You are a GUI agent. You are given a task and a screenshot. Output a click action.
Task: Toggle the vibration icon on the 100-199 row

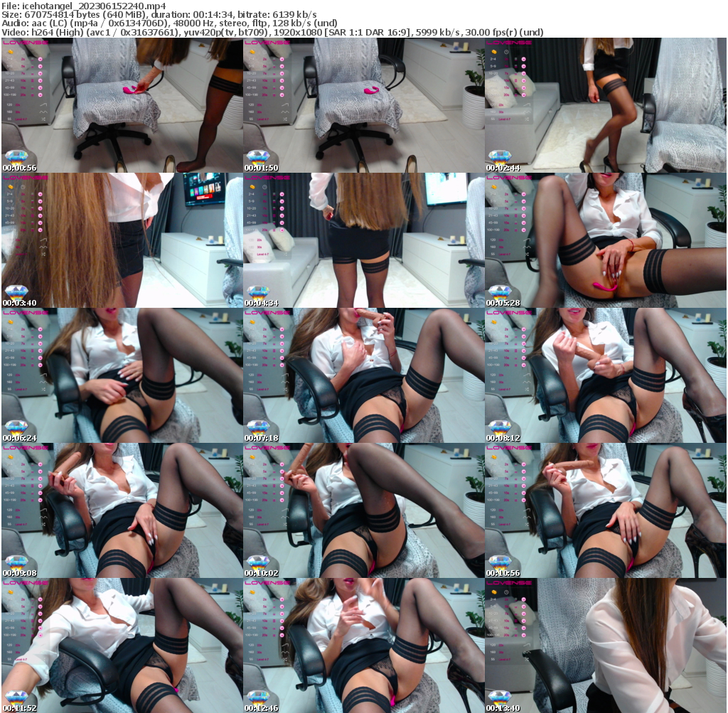[40, 95]
